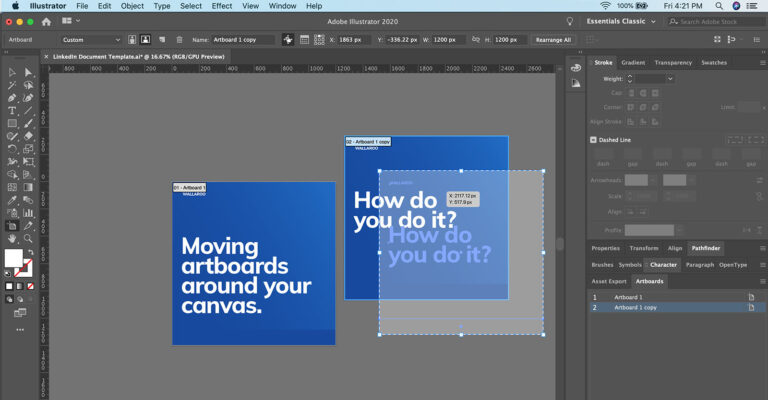Delete artboard with trash icon
The height and width of the screenshot is (400, 768).
pyautogui.click(x=179, y=40)
